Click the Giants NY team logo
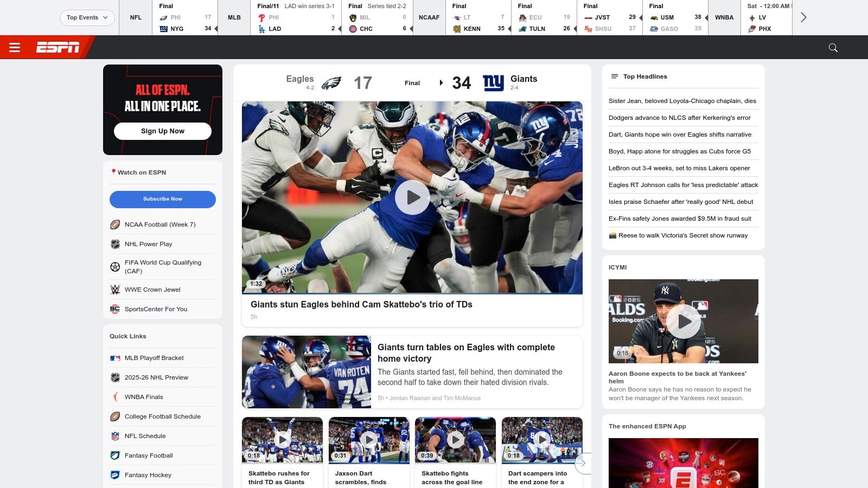Viewport: 868px width, 488px height. 494,83
